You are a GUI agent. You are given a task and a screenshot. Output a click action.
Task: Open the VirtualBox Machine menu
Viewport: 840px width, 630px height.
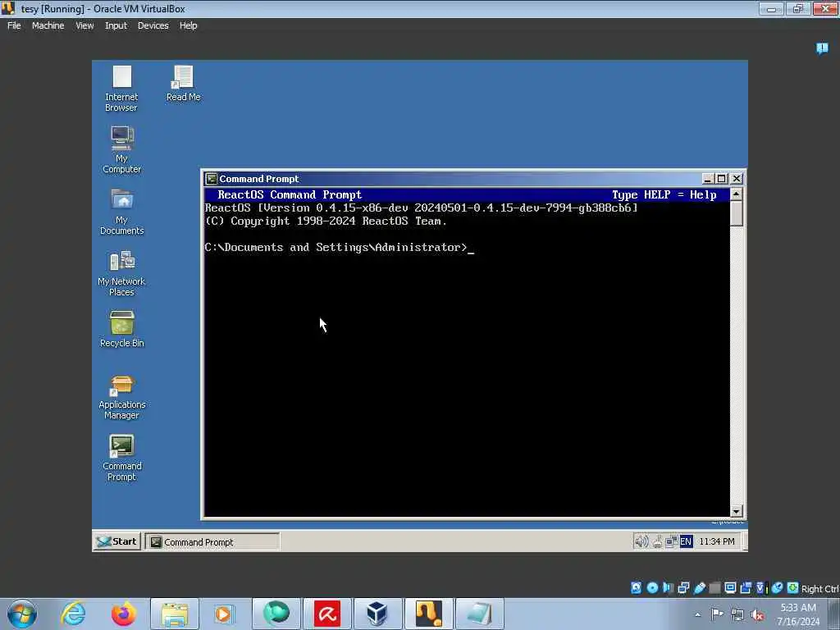[48, 25]
